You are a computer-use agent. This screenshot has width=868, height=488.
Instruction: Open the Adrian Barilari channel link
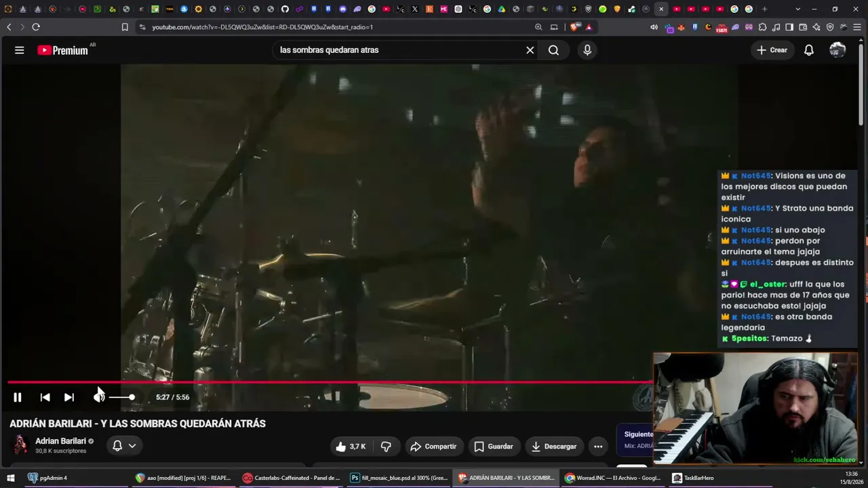(x=60, y=441)
